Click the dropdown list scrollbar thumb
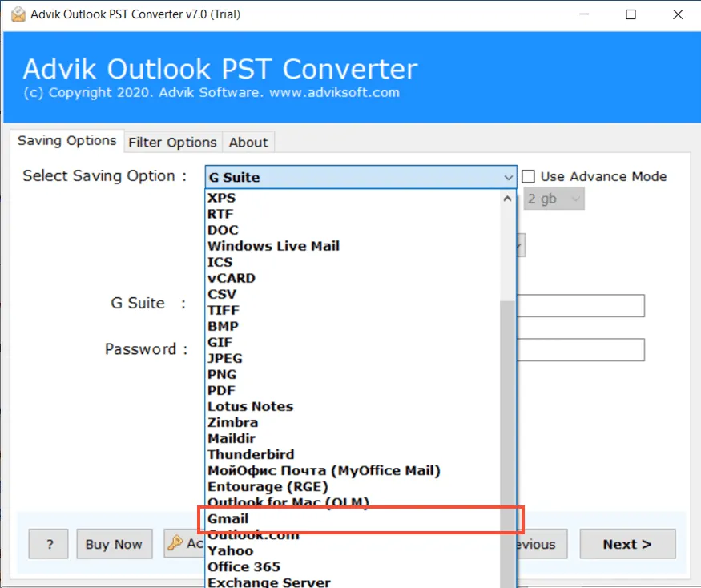Screen dimensions: 701x588 (507, 444)
